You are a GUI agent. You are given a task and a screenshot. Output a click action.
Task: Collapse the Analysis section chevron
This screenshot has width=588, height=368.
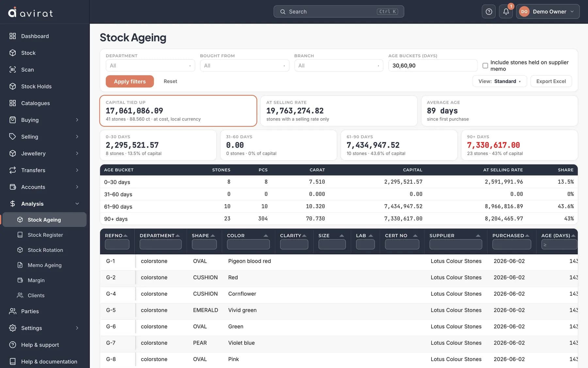point(77,203)
